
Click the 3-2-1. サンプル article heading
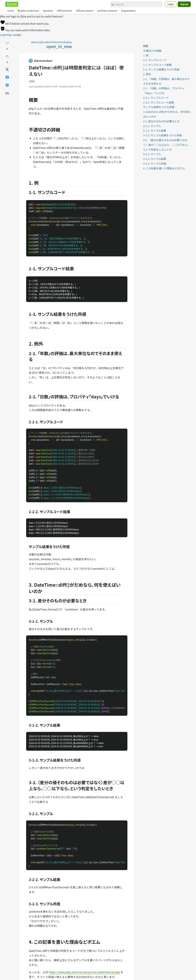[41, 814]
